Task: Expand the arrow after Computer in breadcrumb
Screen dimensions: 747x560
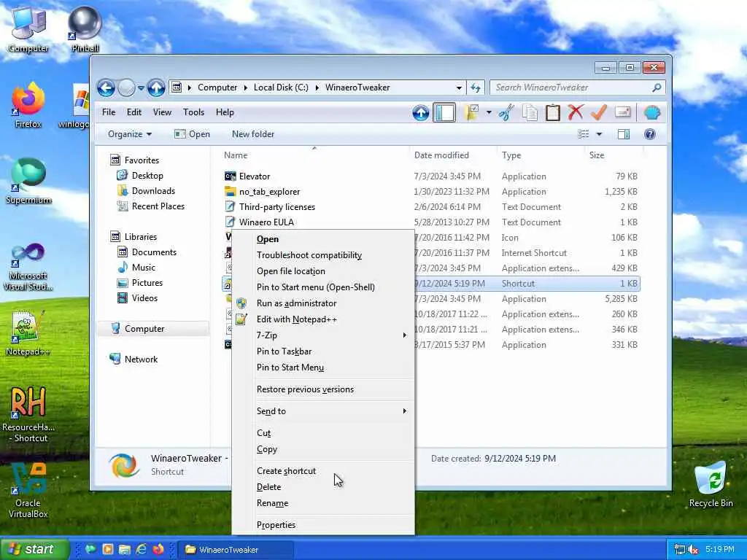Action: [x=246, y=87]
